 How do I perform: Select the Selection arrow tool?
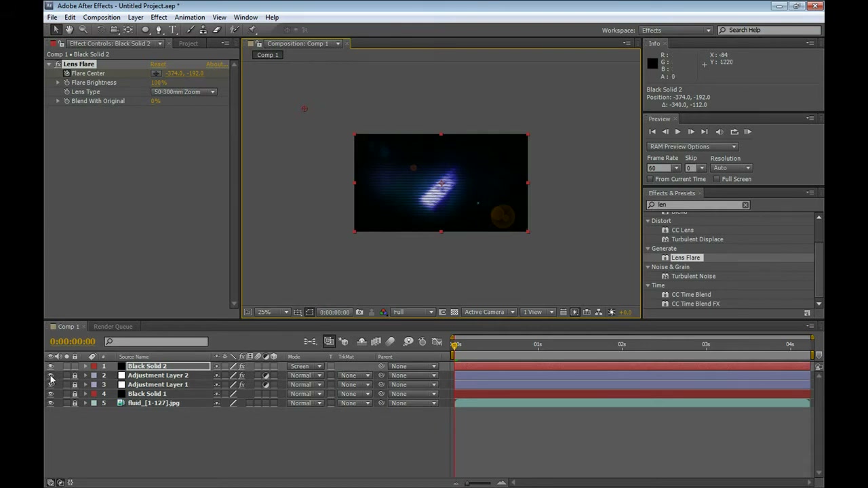pos(56,30)
